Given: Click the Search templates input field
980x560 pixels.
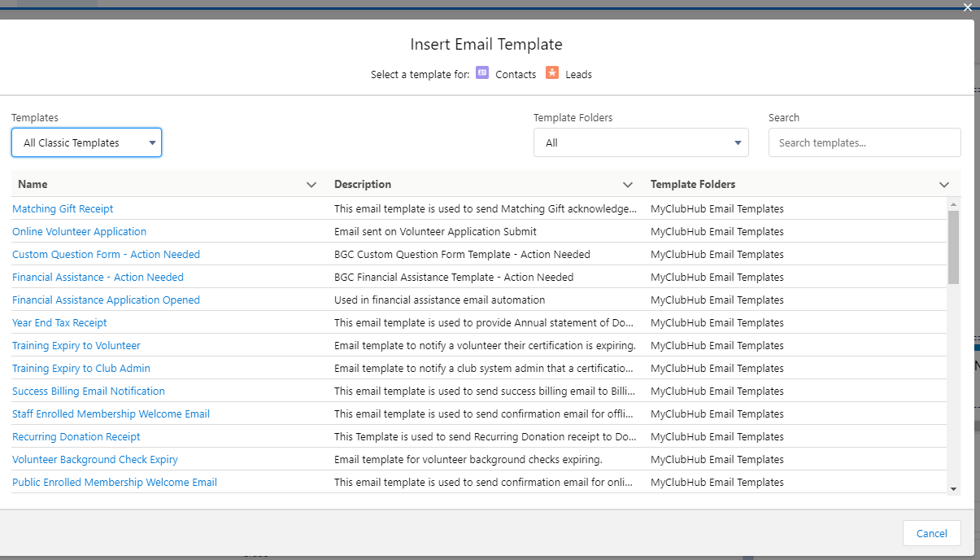Looking at the screenshot, I should [865, 142].
